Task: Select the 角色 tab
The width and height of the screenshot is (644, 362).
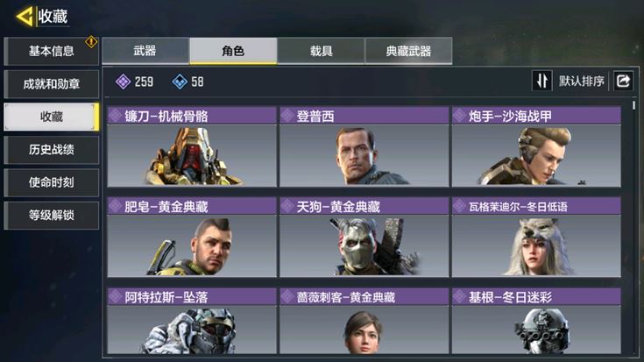Action: click(x=233, y=51)
